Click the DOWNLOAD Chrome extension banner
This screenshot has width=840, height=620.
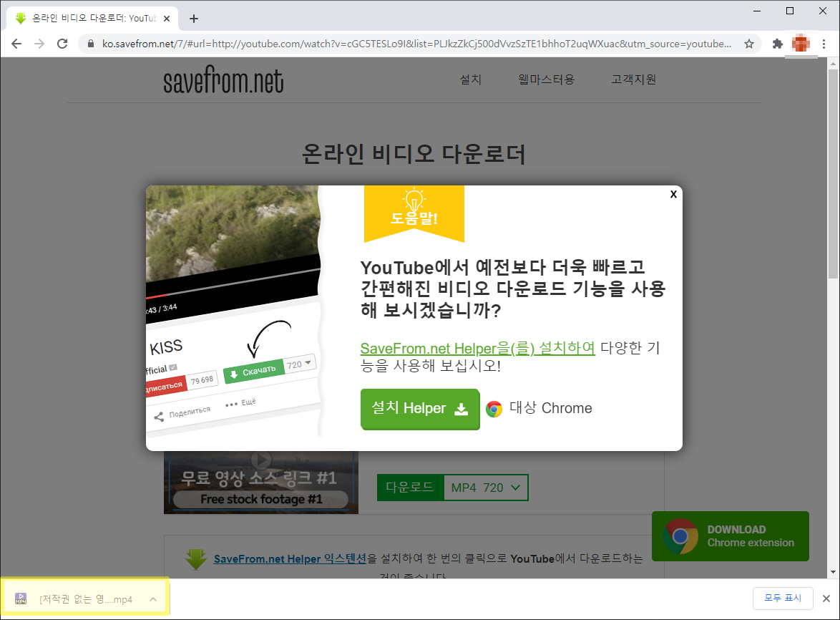[x=731, y=536]
